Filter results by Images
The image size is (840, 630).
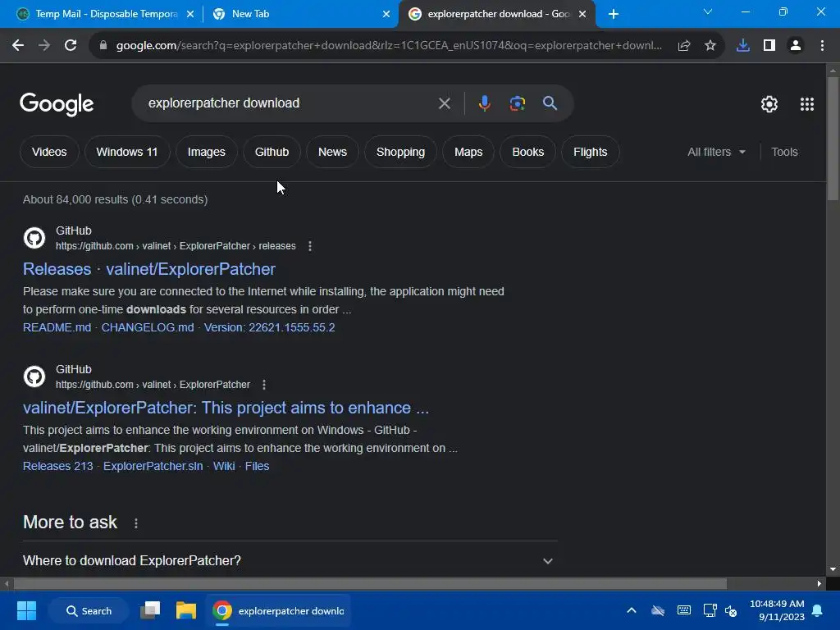(206, 152)
